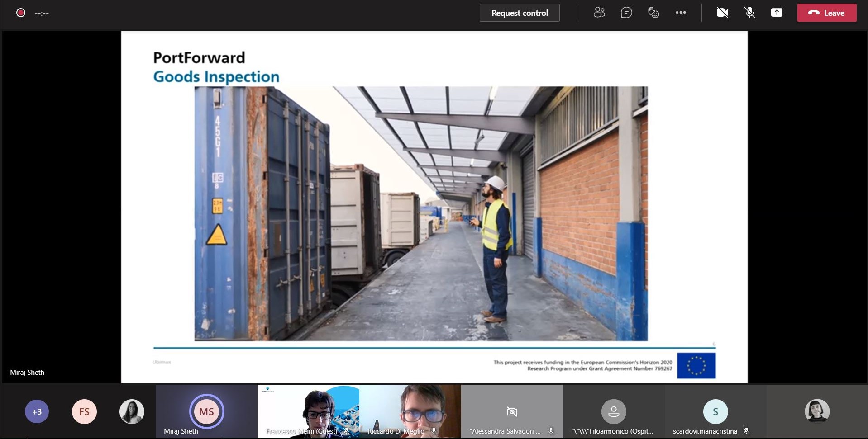The height and width of the screenshot is (439, 868).
Task: Click the Miraj Sheth presenter name label
Action: click(27, 373)
